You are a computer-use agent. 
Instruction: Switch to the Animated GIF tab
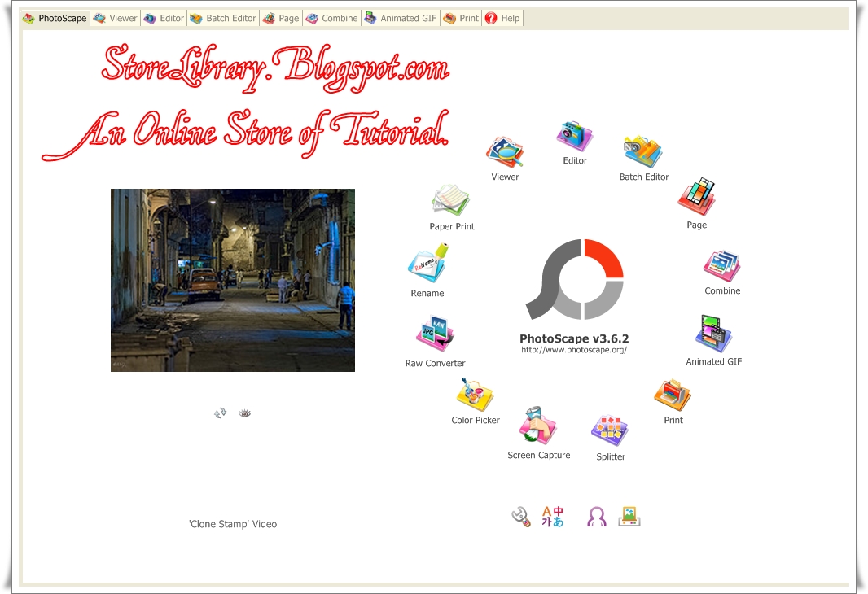click(401, 18)
